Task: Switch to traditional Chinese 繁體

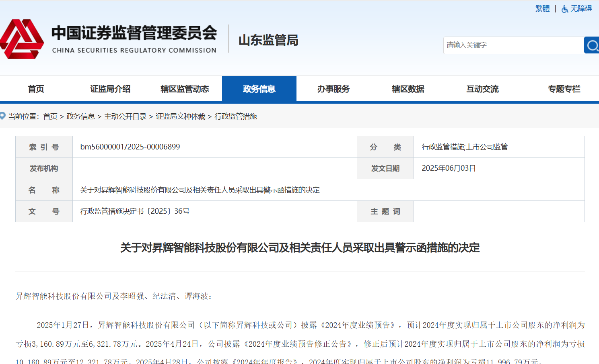Action: point(542,8)
